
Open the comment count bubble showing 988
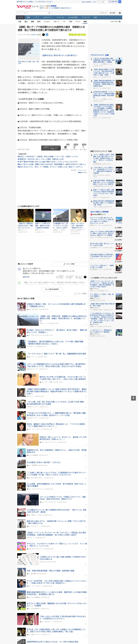33,35
